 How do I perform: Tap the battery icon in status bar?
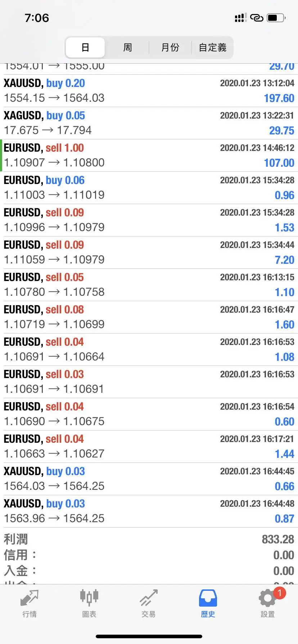[276, 18]
